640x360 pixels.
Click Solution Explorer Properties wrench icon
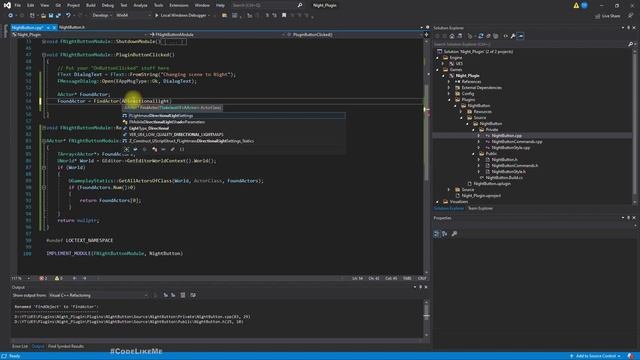tap(513, 36)
